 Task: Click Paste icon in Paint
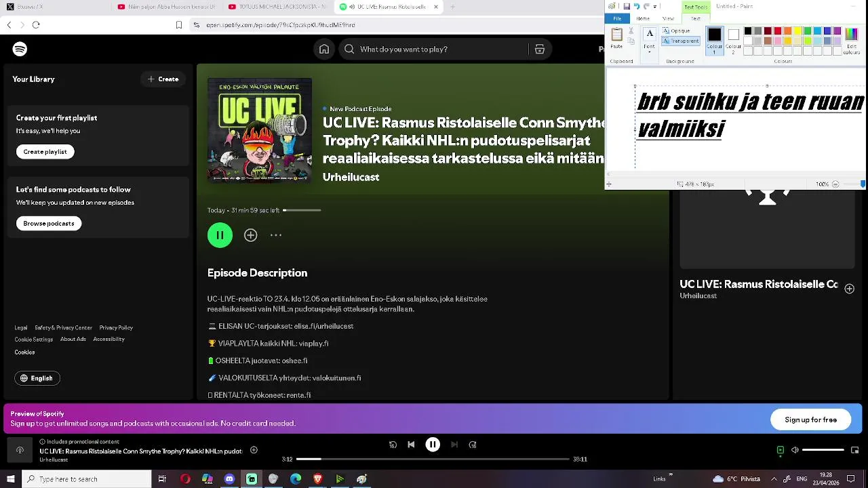616,34
